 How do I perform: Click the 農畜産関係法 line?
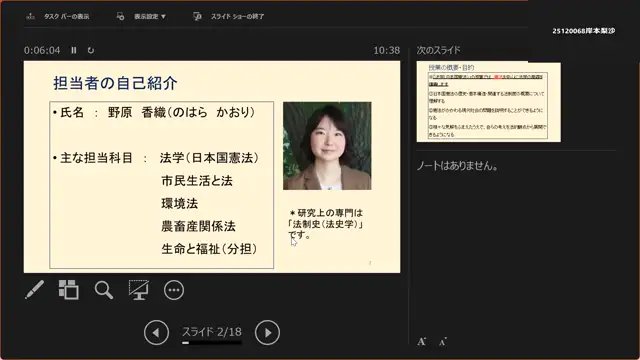pyautogui.click(x=198, y=226)
